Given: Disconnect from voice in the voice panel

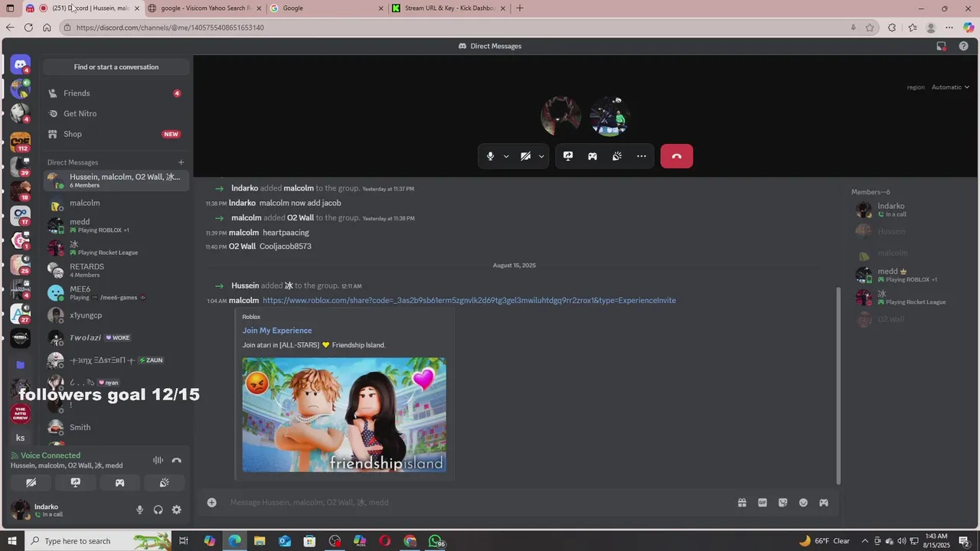Looking at the screenshot, I should 177,460.
